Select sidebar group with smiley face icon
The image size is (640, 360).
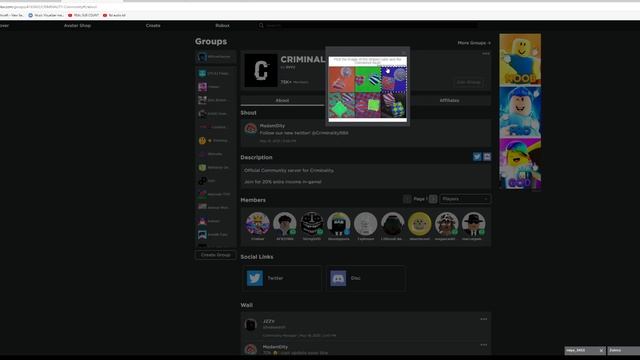click(216, 140)
